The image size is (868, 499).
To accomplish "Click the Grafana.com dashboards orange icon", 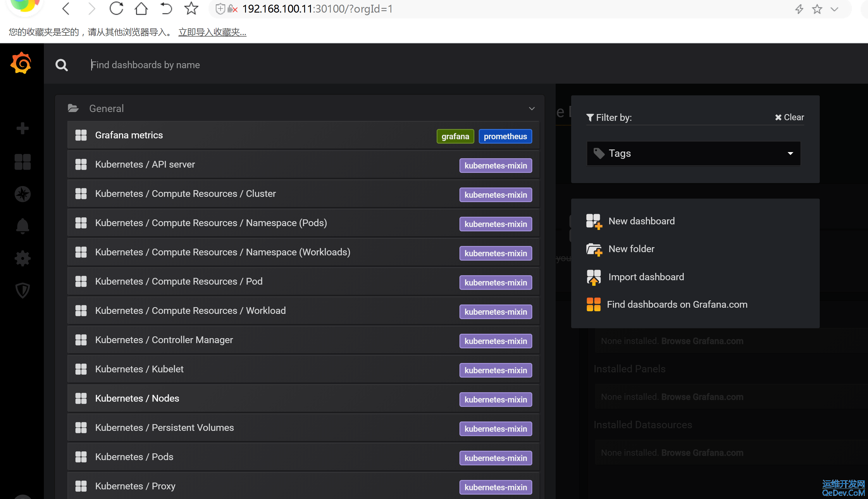I will coord(593,304).
